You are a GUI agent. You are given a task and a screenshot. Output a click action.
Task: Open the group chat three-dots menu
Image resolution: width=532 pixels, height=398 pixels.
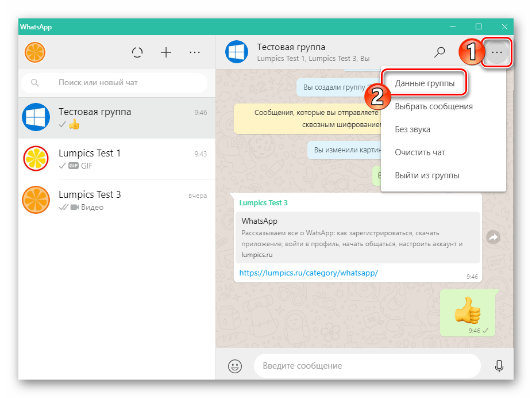click(497, 53)
